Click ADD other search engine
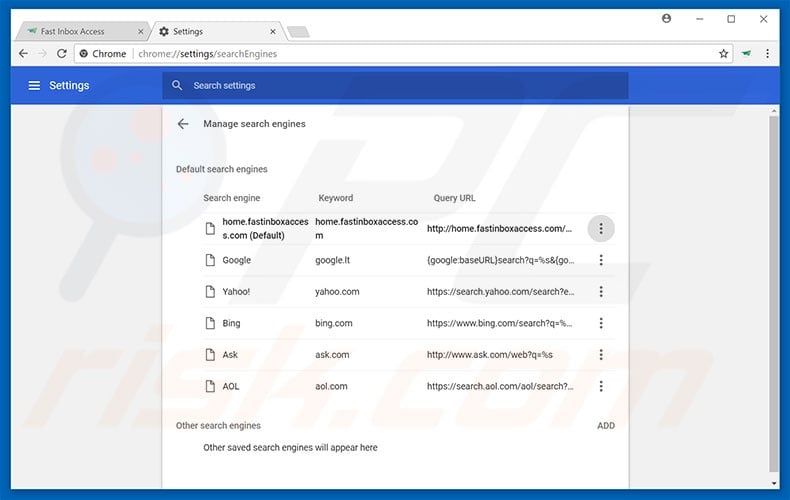 [606, 425]
